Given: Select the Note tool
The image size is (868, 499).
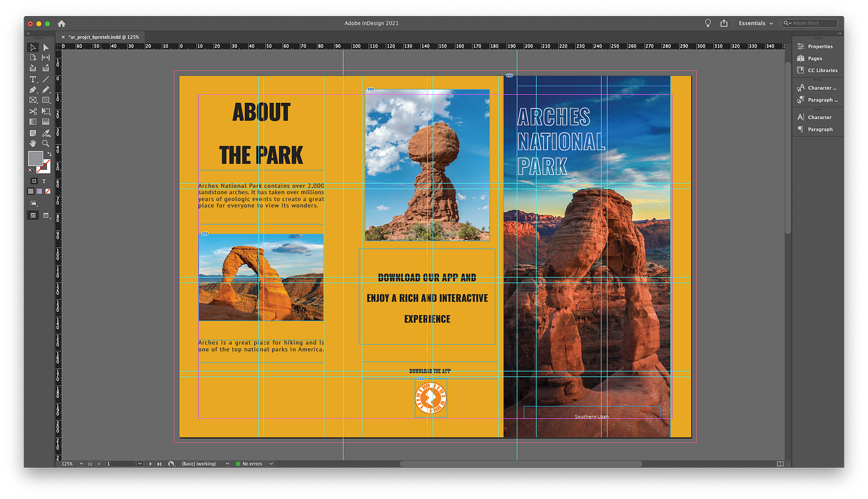Looking at the screenshot, I should 33,133.
